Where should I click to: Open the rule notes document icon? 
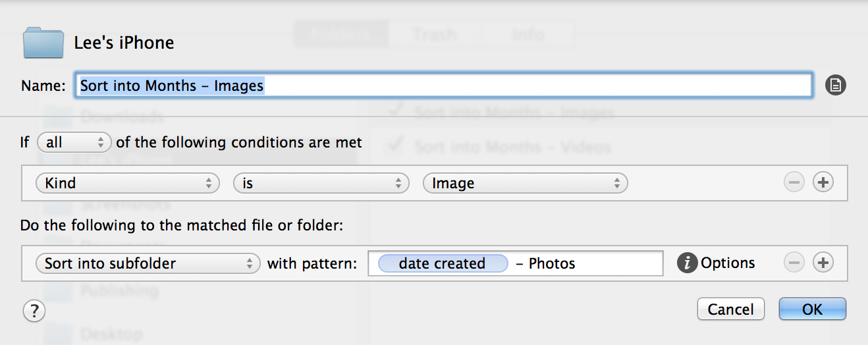836,85
